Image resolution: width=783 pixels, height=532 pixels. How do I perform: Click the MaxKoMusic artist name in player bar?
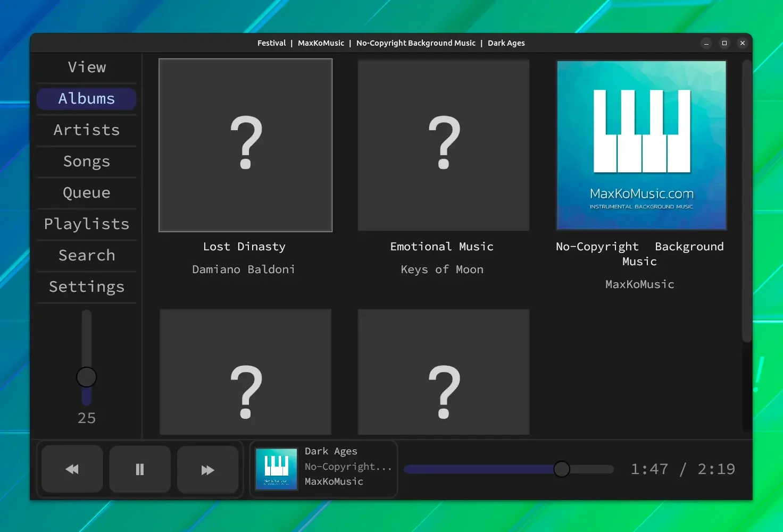pos(334,482)
